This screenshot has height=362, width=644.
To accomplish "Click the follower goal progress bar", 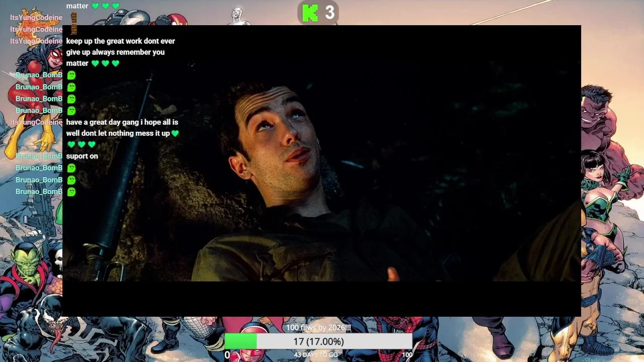I will point(318,342).
